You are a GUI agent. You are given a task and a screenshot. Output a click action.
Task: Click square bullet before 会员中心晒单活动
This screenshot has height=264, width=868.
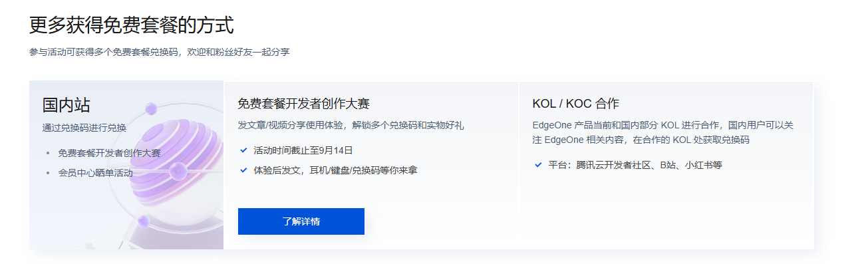pos(48,173)
